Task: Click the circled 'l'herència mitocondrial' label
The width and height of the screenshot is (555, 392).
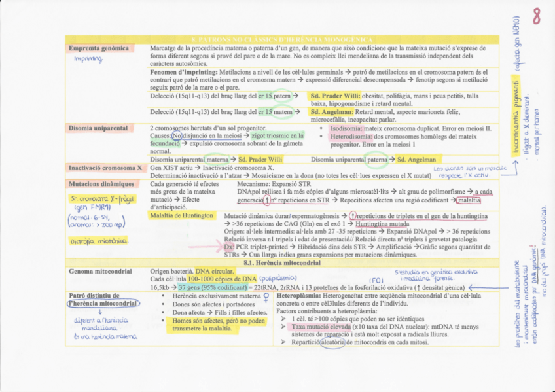Action: coord(103,304)
